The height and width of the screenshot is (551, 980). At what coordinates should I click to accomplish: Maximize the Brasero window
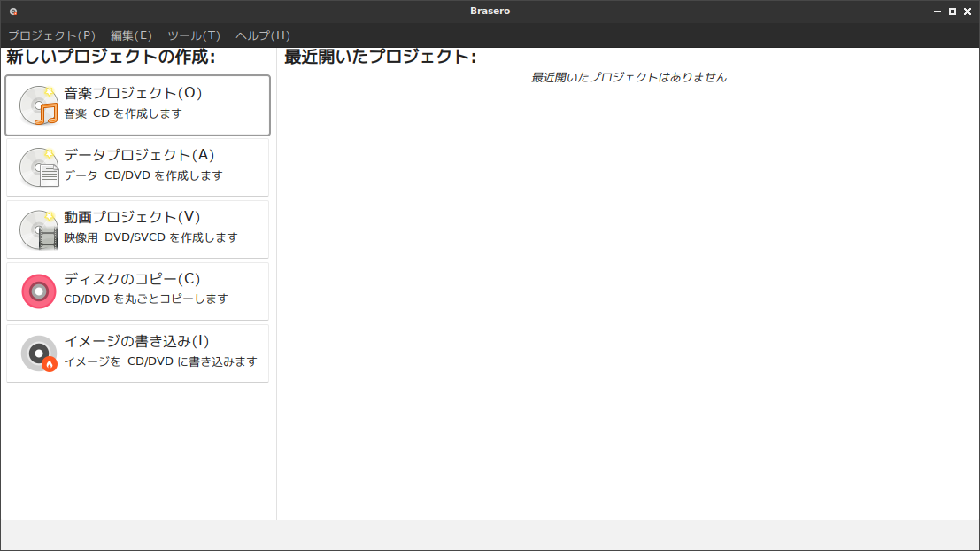[x=952, y=12]
